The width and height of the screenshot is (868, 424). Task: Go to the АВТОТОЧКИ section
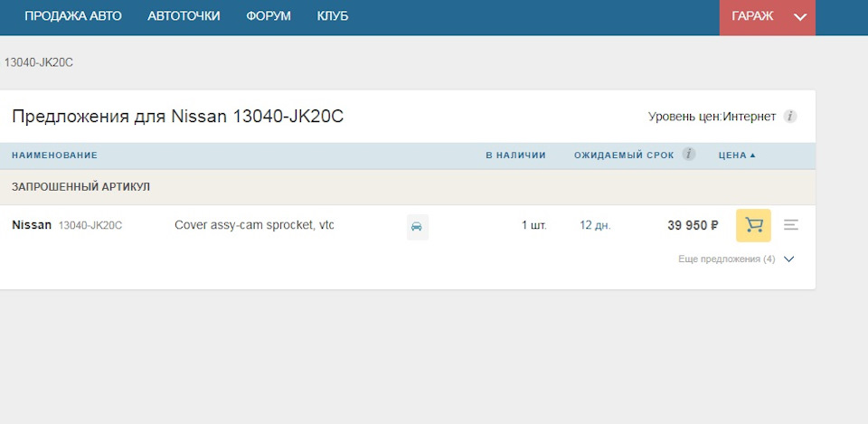[x=184, y=16]
